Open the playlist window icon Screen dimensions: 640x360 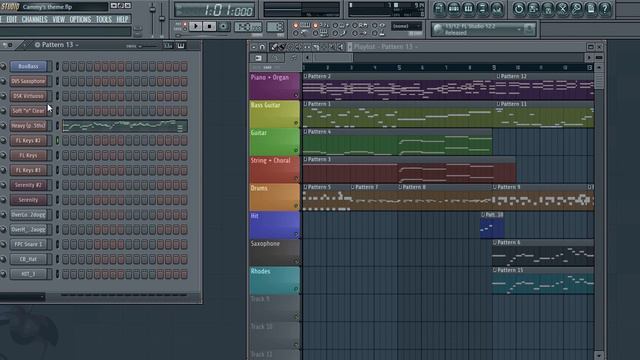click(440, 9)
